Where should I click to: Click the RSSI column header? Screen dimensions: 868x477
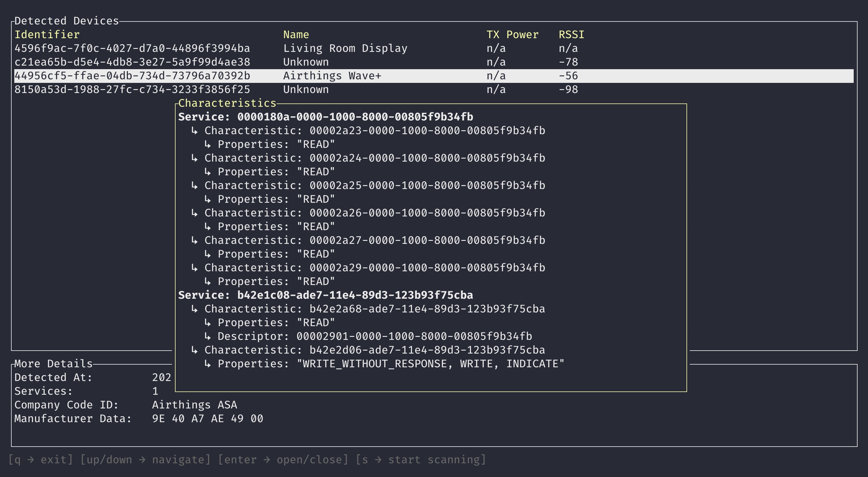click(571, 35)
